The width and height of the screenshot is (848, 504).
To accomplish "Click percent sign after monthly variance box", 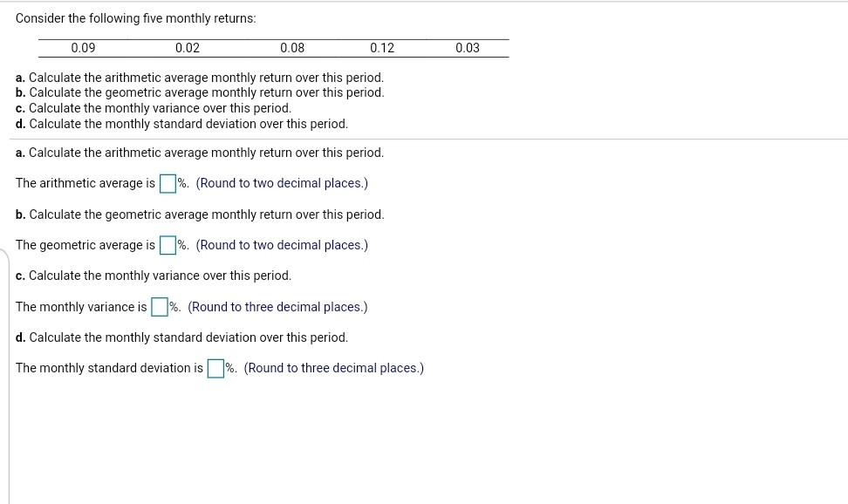I will click(x=174, y=307).
